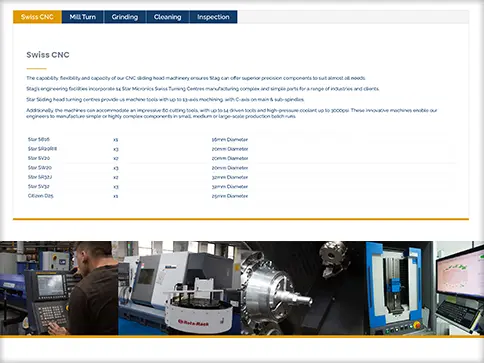Screen dimensions: 484x363
Task: Click the Star SV20 machine entry
Action: point(39,158)
